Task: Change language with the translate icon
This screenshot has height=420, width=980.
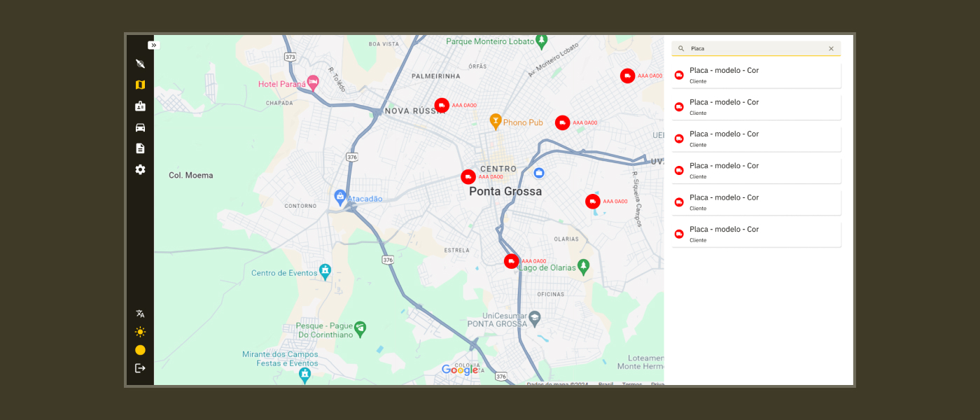Action: click(140, 314)
